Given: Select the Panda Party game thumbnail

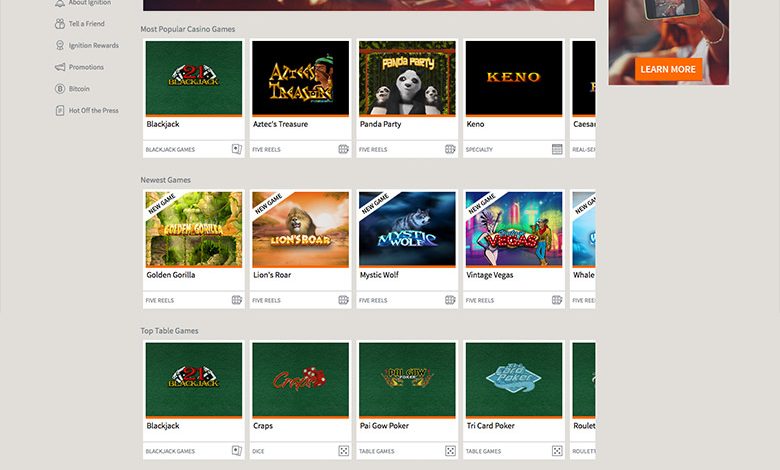Looking at the screenshot, I should (407, 78).
